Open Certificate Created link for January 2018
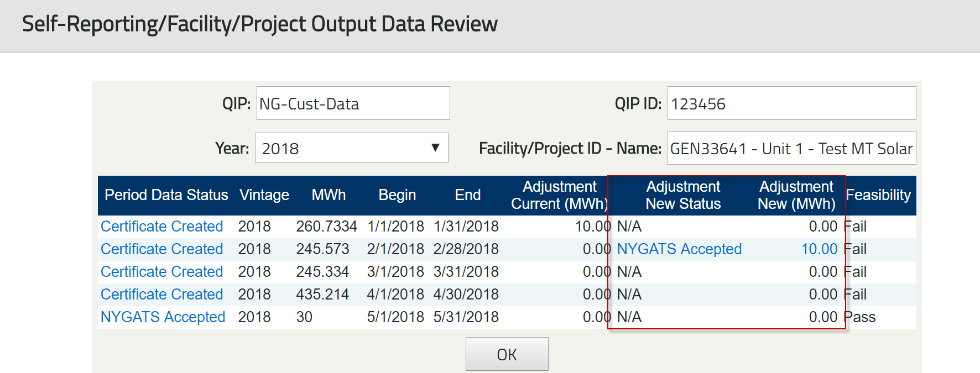The height and width of the screenshot is (373, 980). click(x=161, y=227)
